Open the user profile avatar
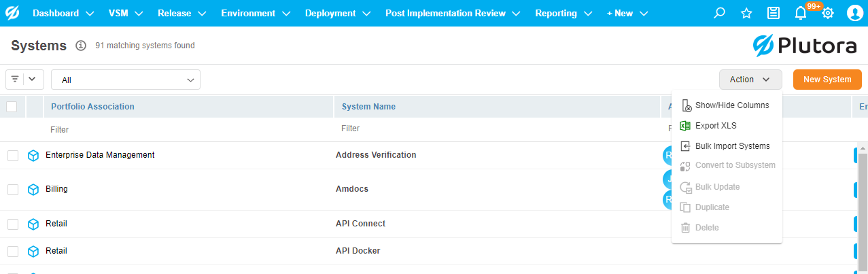Screen dimensions: 868x274 point(854,13)
